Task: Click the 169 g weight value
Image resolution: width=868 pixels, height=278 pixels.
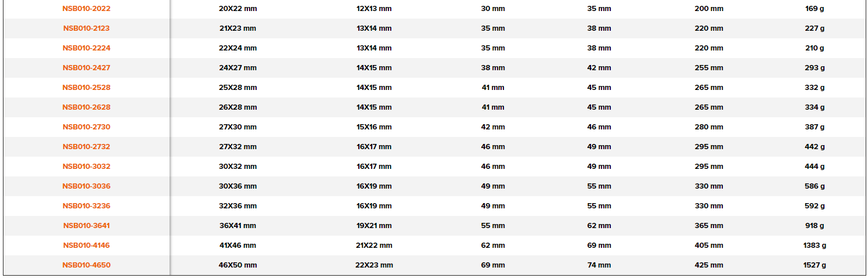Action: (815, 9)
